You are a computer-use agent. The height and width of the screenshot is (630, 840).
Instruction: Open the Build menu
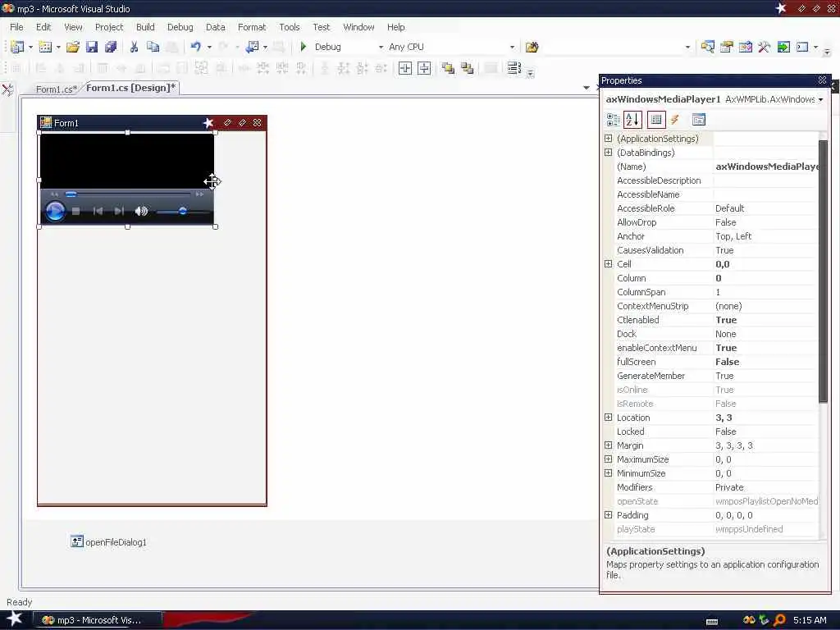click(x=144, y=27)
